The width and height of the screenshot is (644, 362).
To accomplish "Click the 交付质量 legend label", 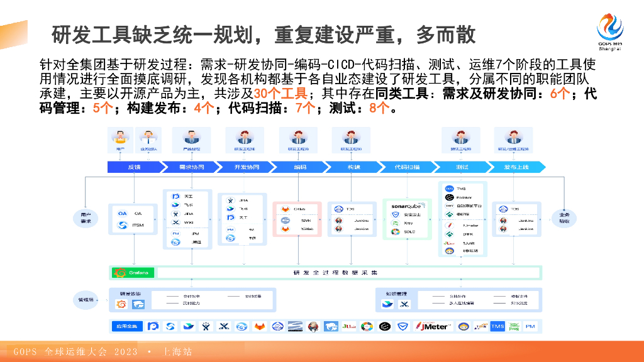I will click(253, 297).
